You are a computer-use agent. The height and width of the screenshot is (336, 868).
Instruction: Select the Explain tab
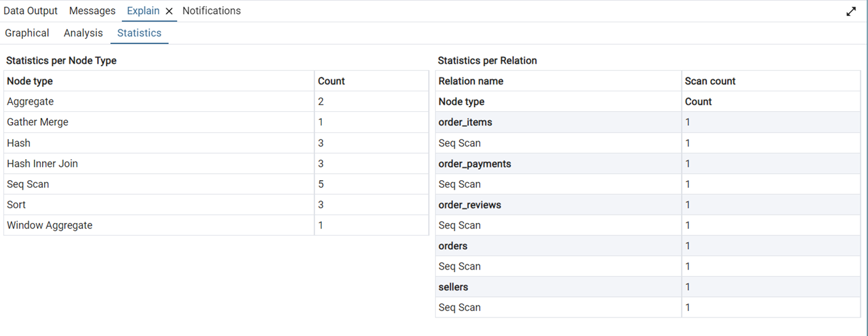click(143, 11)
